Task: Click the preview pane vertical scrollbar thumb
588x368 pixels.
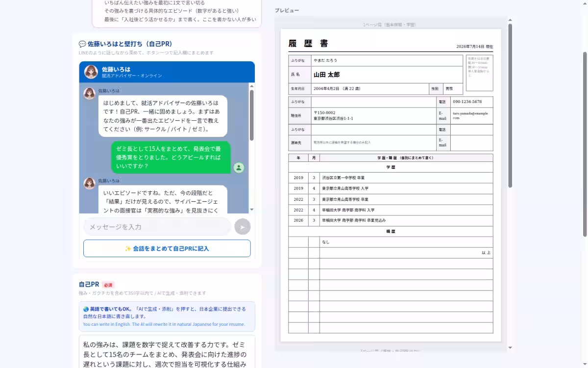Action: 510,105
